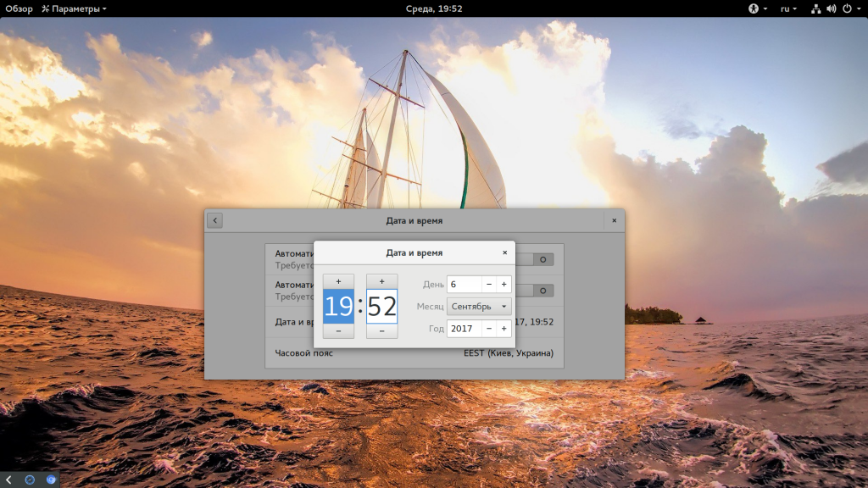Screen dimensions: 868x488
Task: Increase the hour with the plus button
Action: [338, 281]
